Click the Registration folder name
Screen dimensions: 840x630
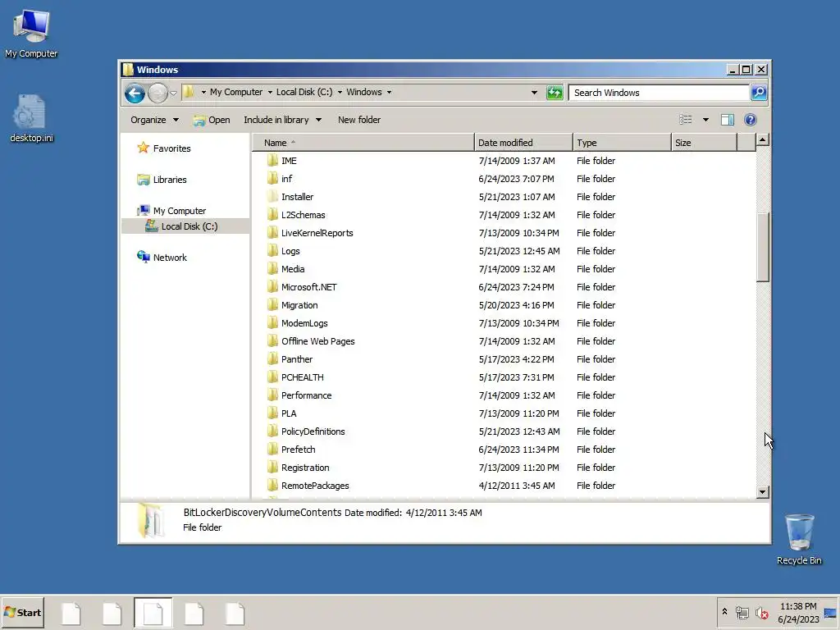coord(305,468)
